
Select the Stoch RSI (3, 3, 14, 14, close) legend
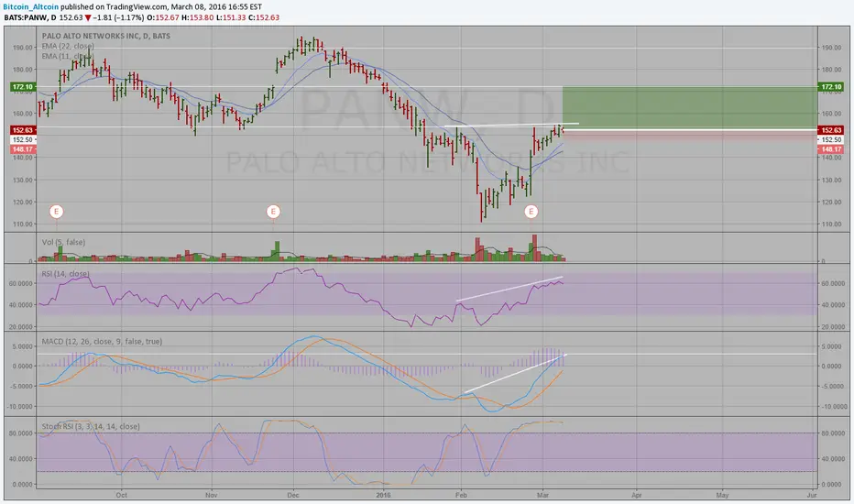(x=91, y=427)
